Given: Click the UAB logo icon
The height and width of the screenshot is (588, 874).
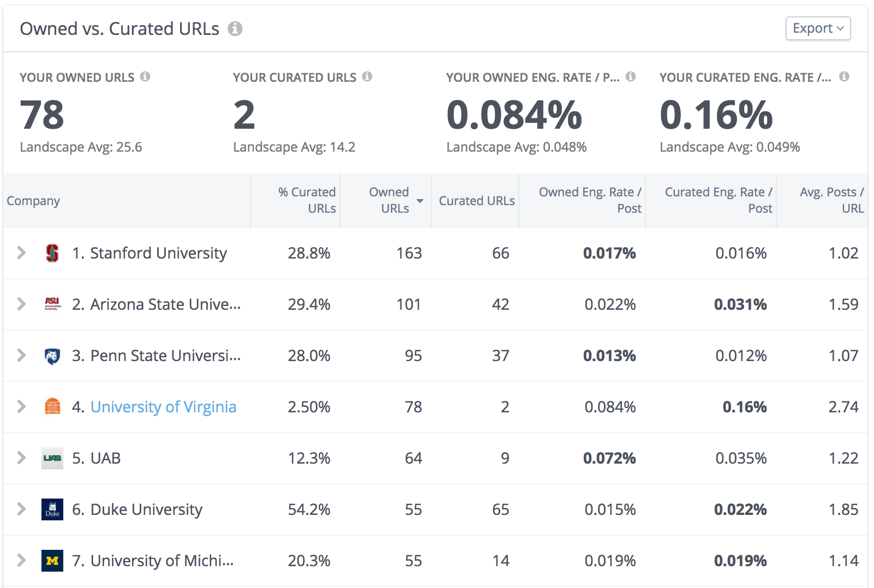Looking at the screenshot, I should click(52, 458).
